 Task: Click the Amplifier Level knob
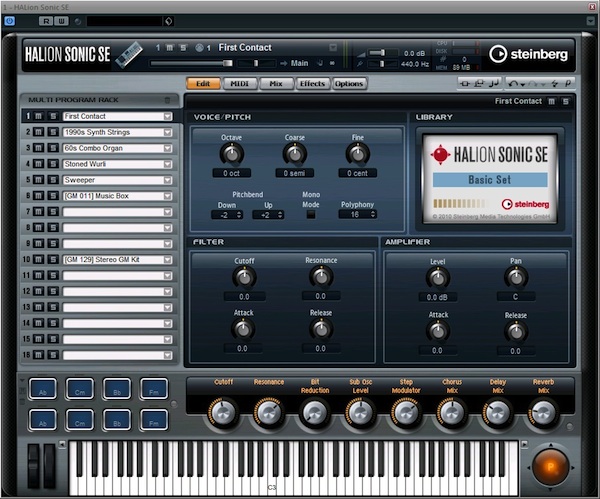438,278
